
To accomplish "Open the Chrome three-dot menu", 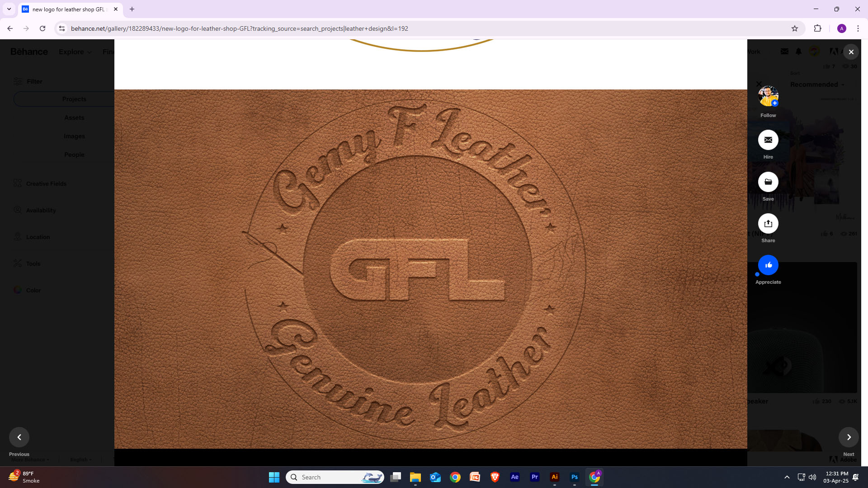I will pyautogui.click(x=858, y=28).
